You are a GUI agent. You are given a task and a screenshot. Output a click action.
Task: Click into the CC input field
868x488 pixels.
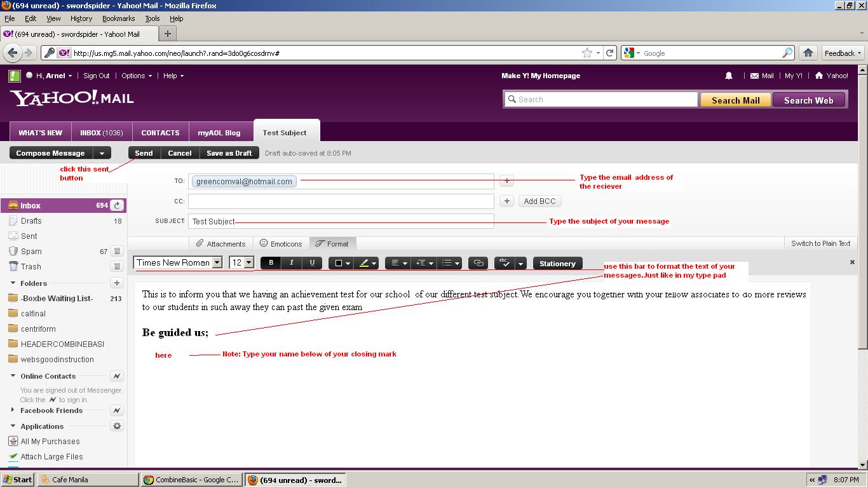click(341, 201)
